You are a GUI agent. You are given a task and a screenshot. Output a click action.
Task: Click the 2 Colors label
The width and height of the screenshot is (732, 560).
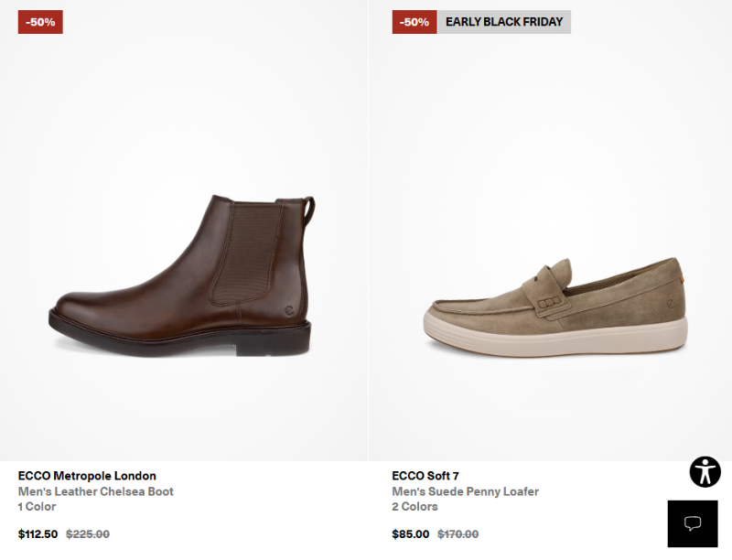coord(414,507)
